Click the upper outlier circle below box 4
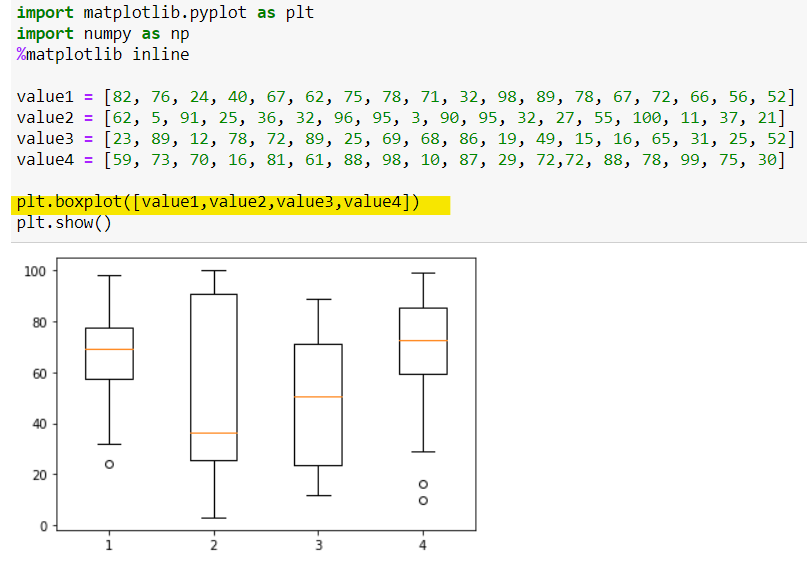The image size is (807, 567). coord(423,484)
